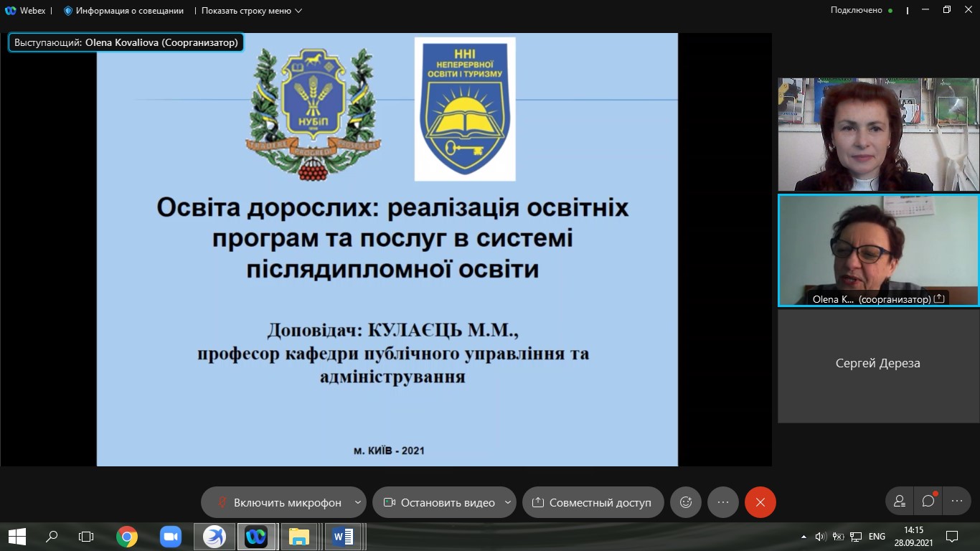
Task: Click the Выступающий: Olena Kovaliova speaker label
Action: point(126,43)
